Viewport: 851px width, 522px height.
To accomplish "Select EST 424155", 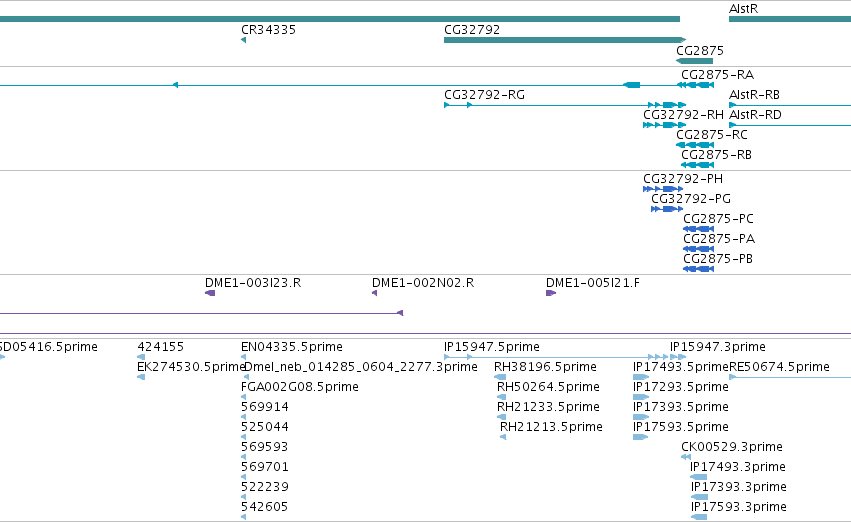I will [x=161, y=347].
